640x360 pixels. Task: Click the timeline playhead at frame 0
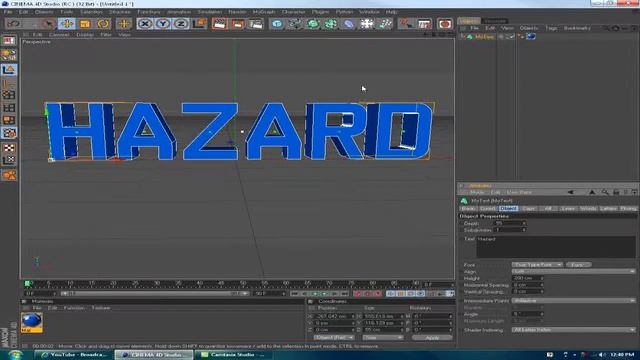pos(27,283)
